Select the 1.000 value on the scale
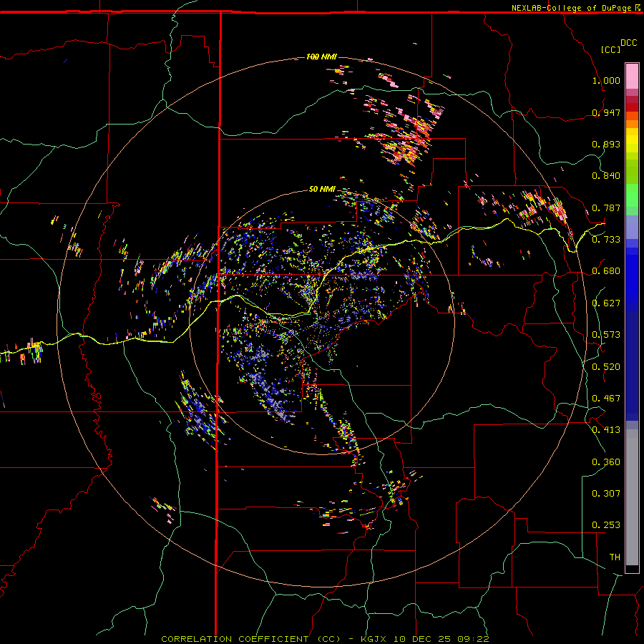Image resolution: width=644 pixels, height=644 pixels. [606, 80]
